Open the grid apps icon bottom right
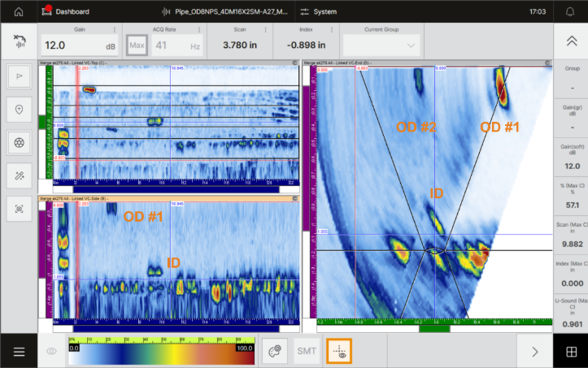The height and width of the screenshot is (368, 588). [x=569, y=351]
